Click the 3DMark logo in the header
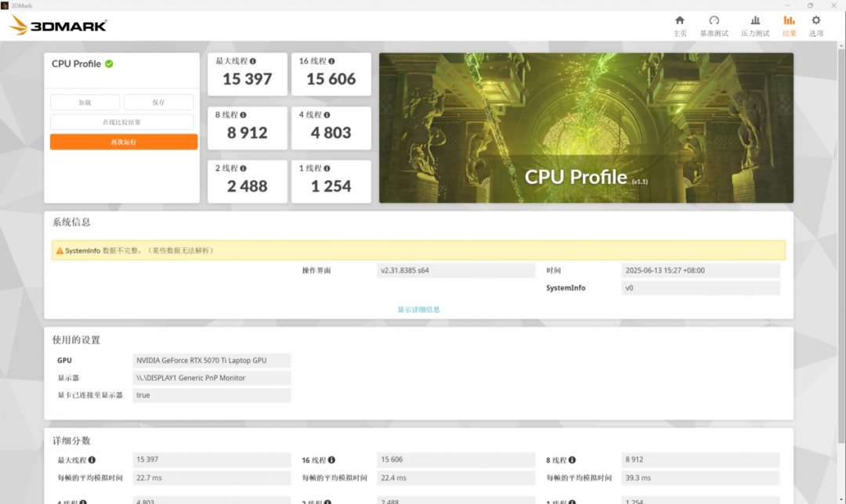The image size is (846, 504). click(58, 25)
